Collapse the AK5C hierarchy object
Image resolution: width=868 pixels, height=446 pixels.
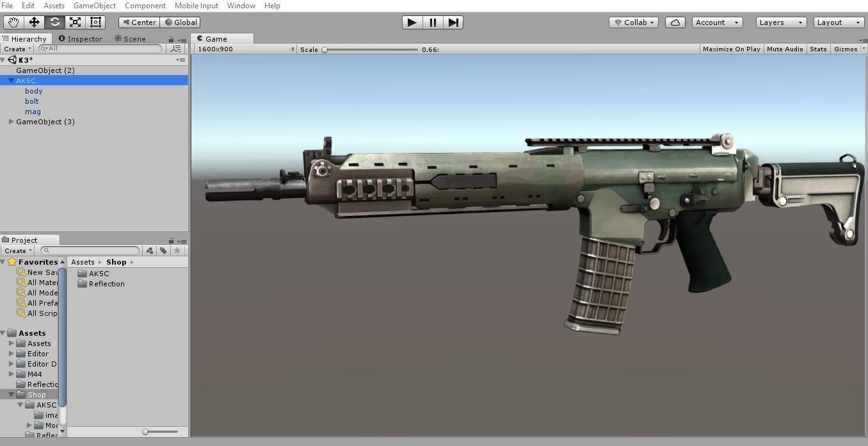[11, 81]
